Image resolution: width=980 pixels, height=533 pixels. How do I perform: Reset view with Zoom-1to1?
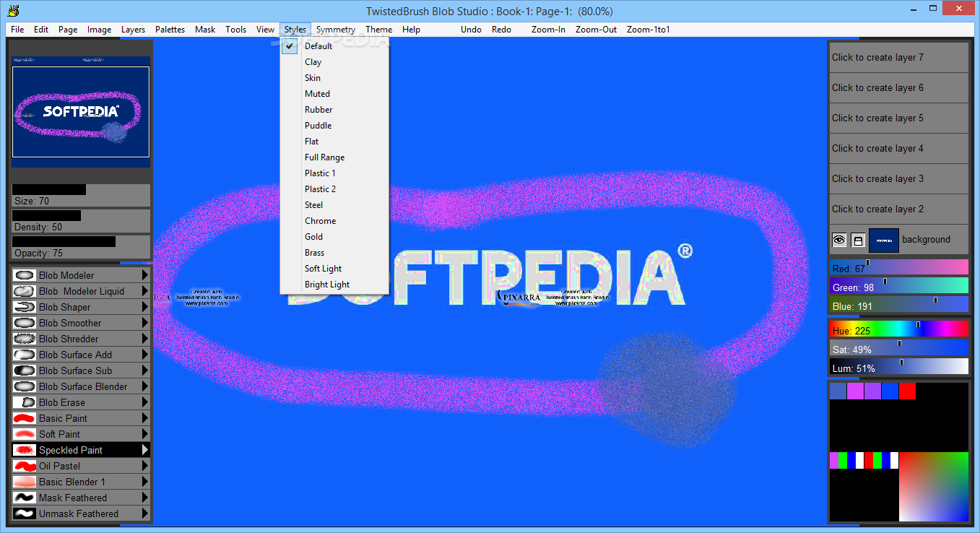649,30
